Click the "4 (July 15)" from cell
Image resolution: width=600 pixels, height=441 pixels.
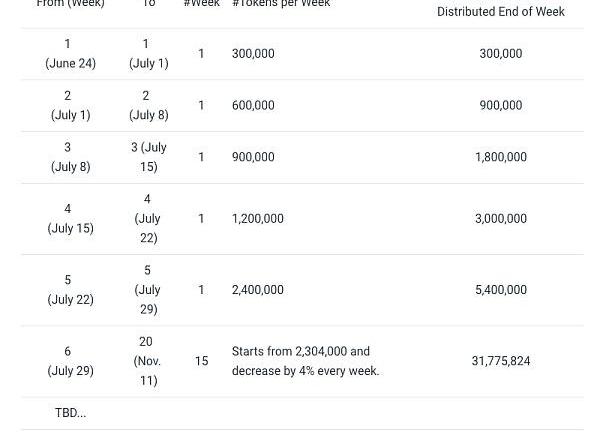click(x=70, y=219)
